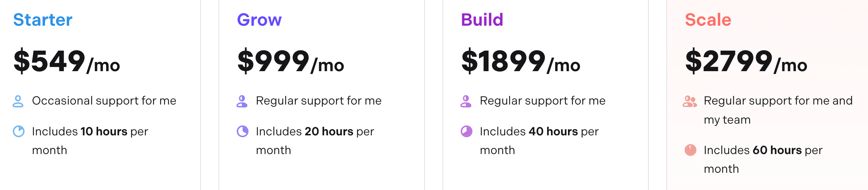Click the Scale plan team icon
868x190 pixels.
(690, 101)
